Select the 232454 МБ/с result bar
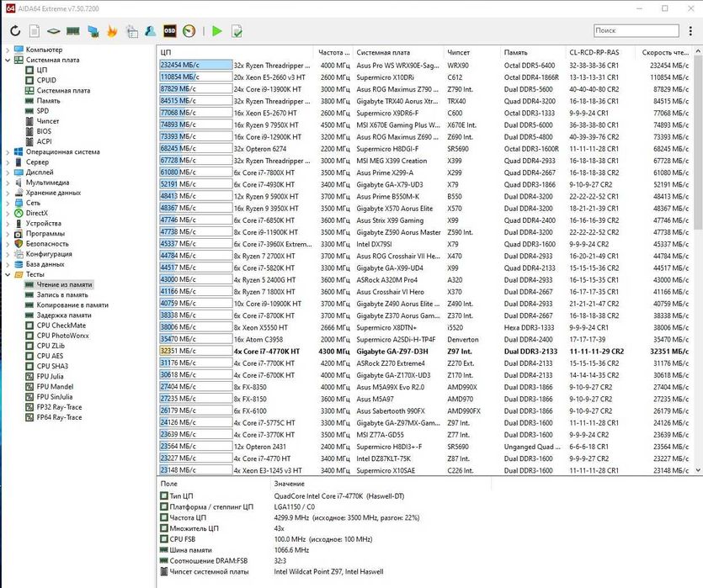This screenshot has height=588, width=703. 195,66
